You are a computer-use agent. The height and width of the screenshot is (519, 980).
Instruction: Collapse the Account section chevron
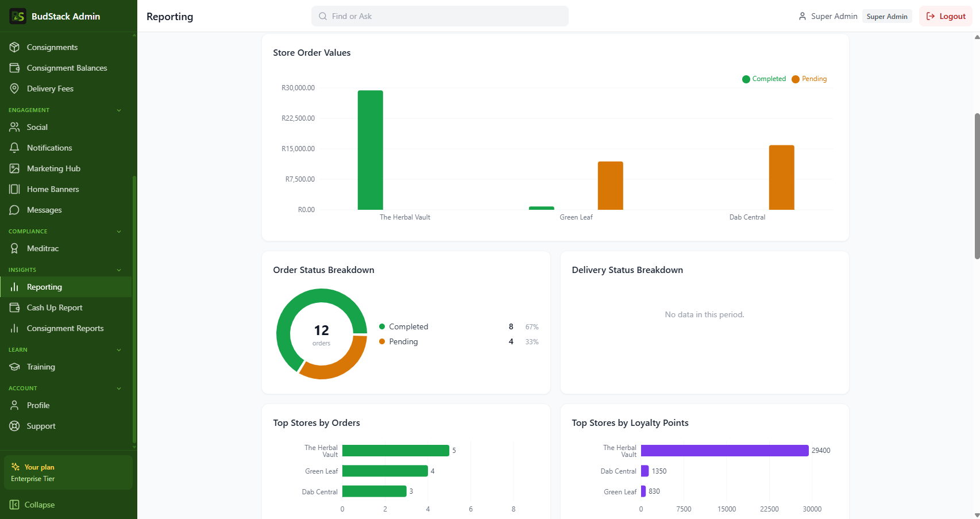(x=119, y=388)
